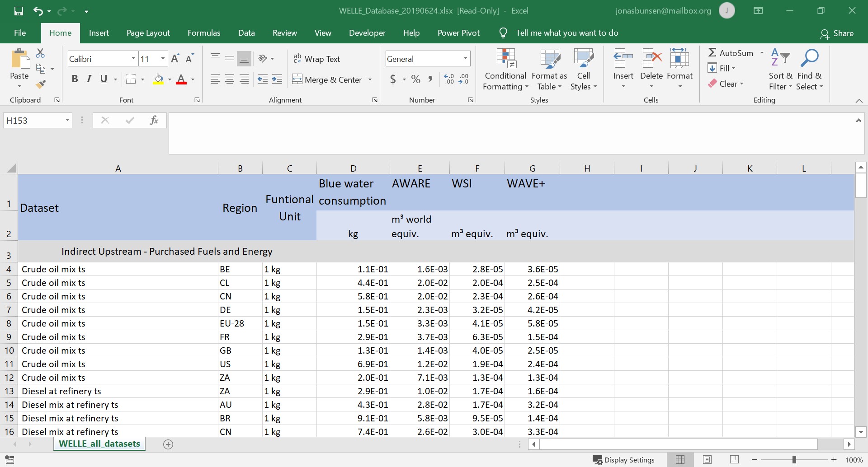868x467 pixels.
Task: Click the Orientation text angle icon
Action: 263,59
